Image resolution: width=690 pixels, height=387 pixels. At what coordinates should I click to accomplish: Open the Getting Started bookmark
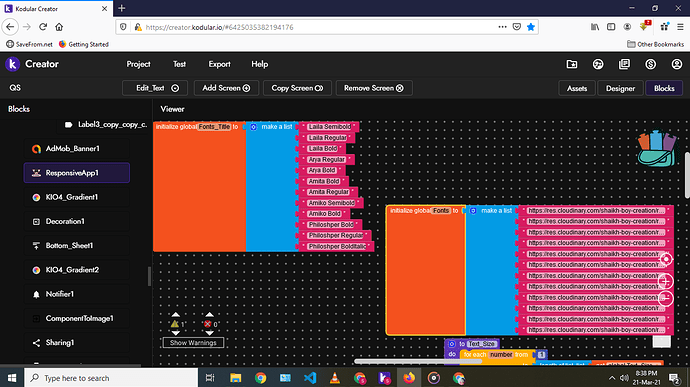pyautogui.click(x=84, y=44)
